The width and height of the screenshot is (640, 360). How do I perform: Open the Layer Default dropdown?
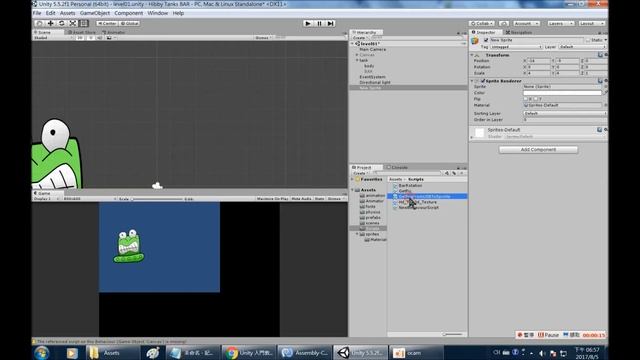coord(582,47)
